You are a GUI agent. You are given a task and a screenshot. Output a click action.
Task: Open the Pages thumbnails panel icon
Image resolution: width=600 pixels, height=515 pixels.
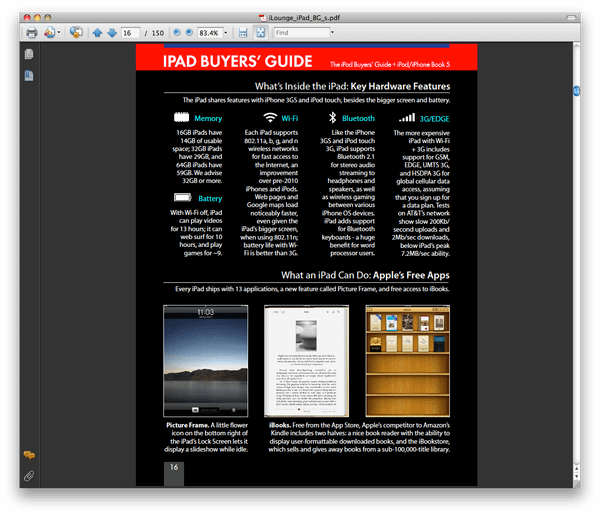point(29,54)
